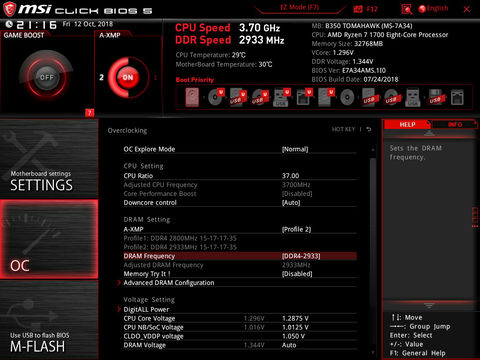Close the BIOS with the X button
Viewport: 480px width, 360px height.
(467, 9)
